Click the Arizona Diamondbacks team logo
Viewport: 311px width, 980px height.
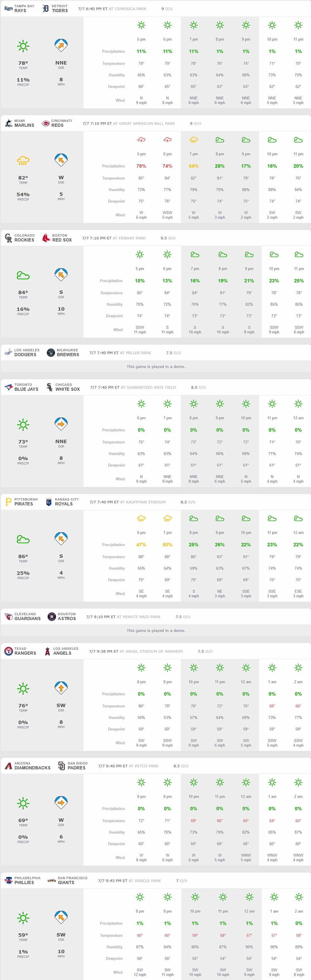point(8,766)
